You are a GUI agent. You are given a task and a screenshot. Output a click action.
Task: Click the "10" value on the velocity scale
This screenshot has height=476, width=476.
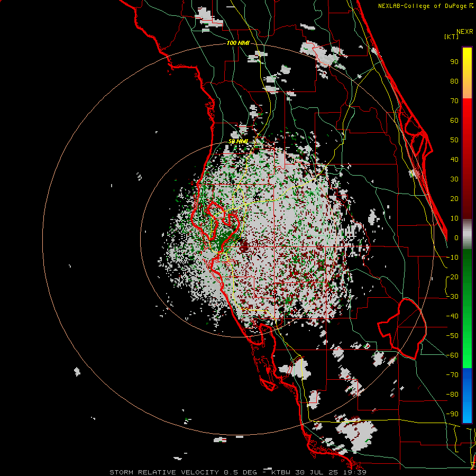pos(454,218)
